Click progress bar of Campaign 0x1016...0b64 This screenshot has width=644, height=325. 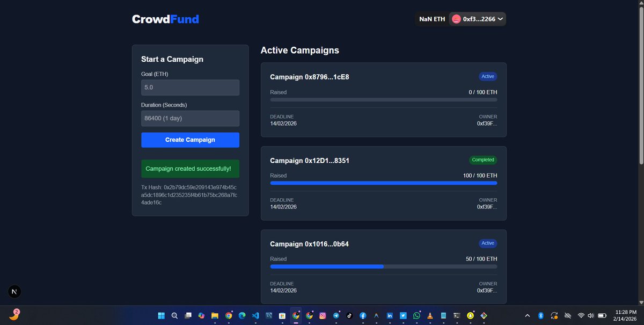384,266
